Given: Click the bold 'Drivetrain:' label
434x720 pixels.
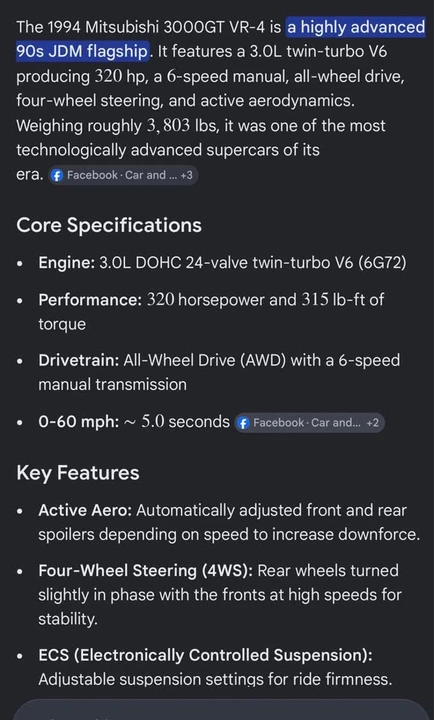Looking at the screenshot, I should point(79,360).
